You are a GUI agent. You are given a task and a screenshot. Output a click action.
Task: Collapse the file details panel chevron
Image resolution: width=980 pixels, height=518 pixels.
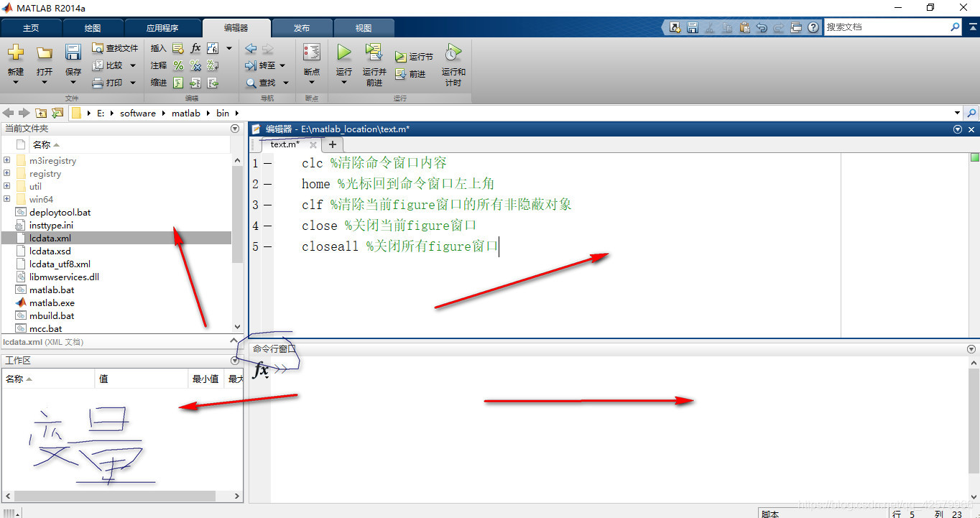click(x=234, y=341)
